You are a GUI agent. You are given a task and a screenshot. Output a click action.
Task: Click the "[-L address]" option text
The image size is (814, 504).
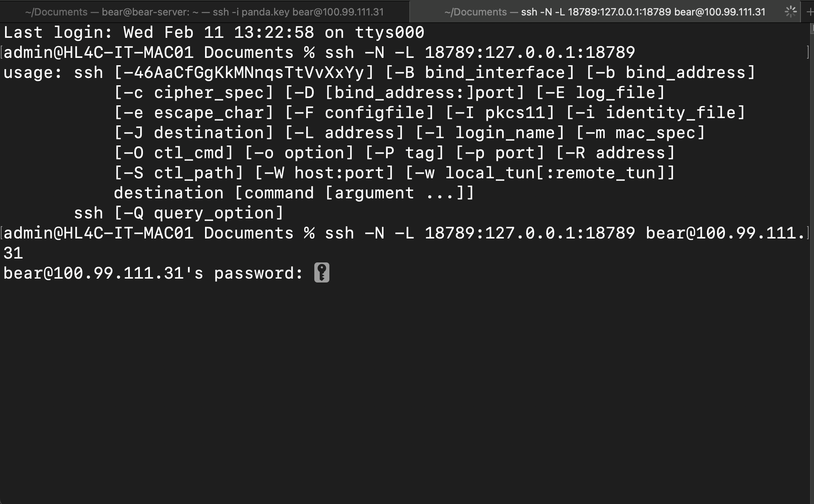point(344,133)
